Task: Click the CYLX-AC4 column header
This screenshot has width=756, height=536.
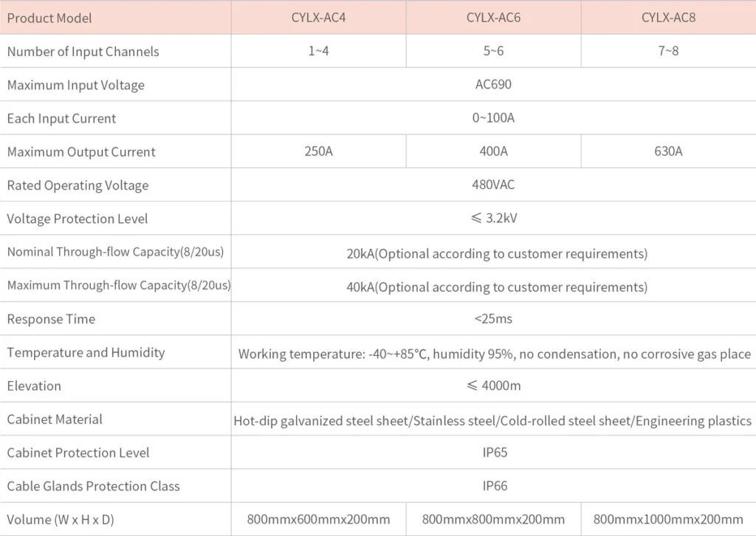Action: coord(318,18)
